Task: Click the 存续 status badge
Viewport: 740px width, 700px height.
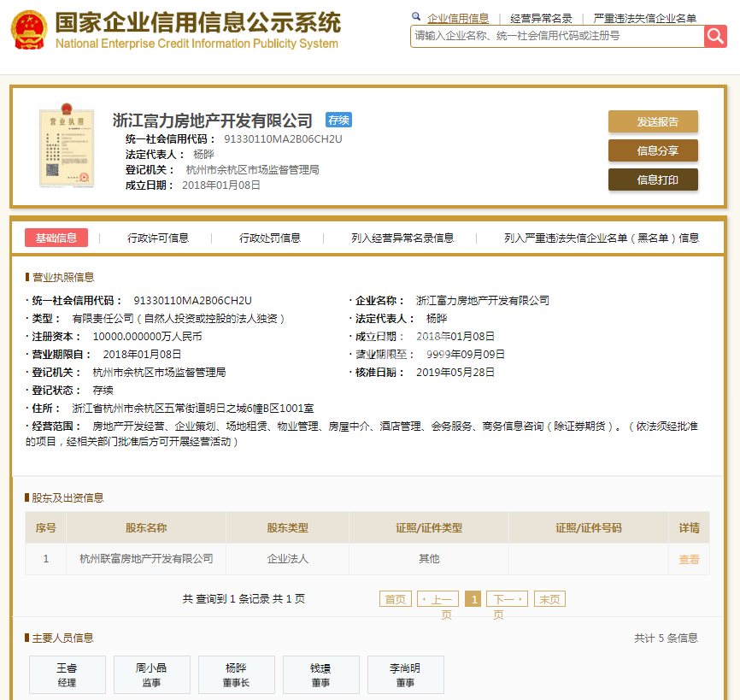Action: click(338, 120)
